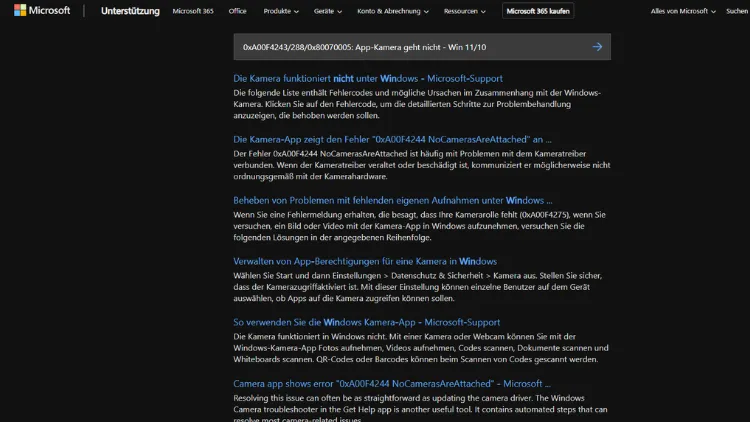Click the Microsoft logo
The height and width of the screenshot is (422, 750).
tap(42, 11)
